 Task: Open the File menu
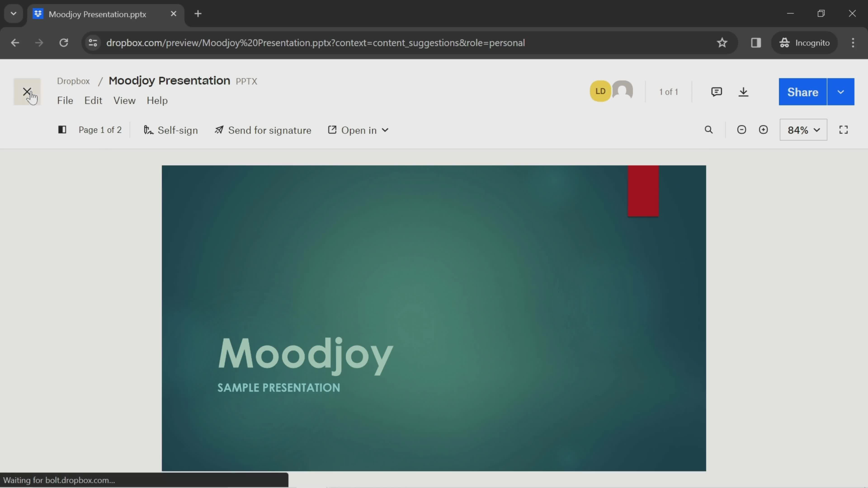pos(65,100)
